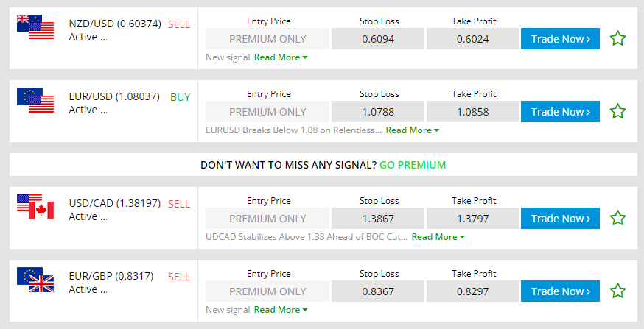Hit Trade Now on USD/CAD row
This screenshot has height=329, width=644.
(560, 218)
